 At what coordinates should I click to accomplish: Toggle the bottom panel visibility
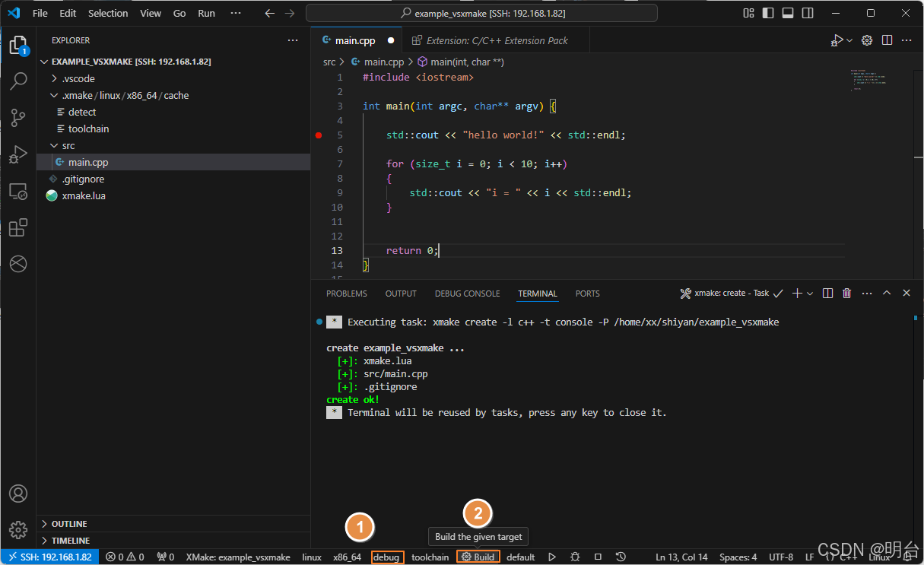click(x=788, y=14)
